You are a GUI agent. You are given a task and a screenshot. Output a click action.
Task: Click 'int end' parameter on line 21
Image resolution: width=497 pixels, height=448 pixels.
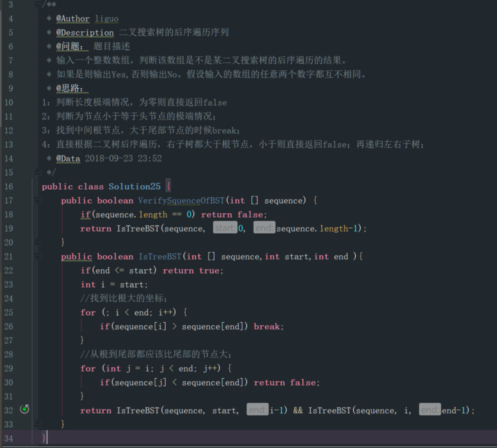click(331, 256)
